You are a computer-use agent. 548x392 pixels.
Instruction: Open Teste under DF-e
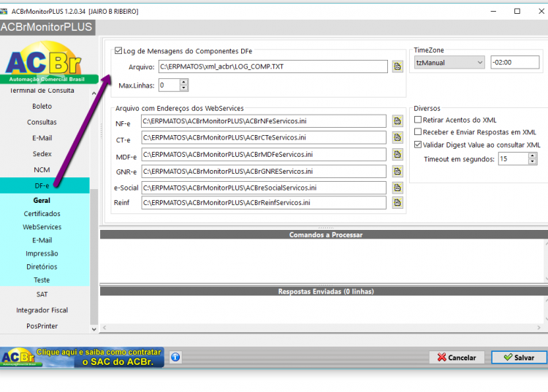coord(42,280)
